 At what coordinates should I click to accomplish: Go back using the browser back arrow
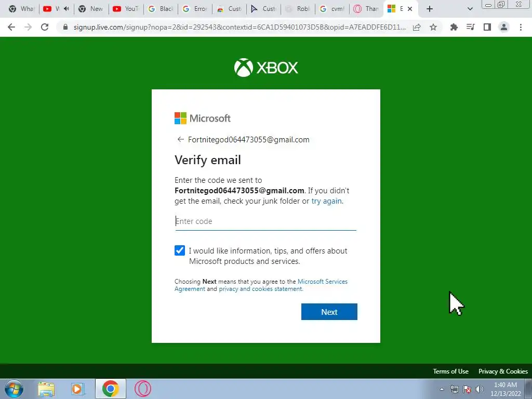tap(11, 27)
